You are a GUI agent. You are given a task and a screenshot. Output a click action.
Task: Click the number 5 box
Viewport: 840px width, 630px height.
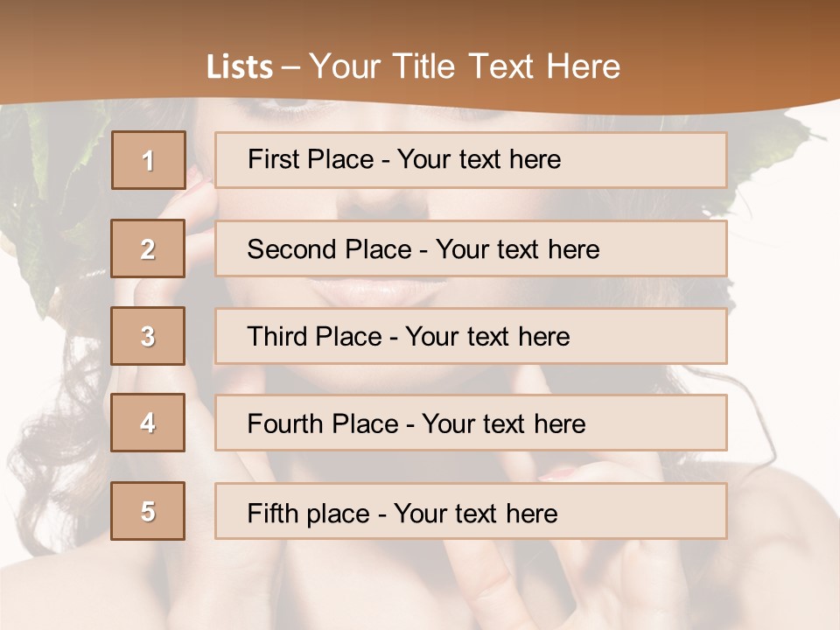148,511
